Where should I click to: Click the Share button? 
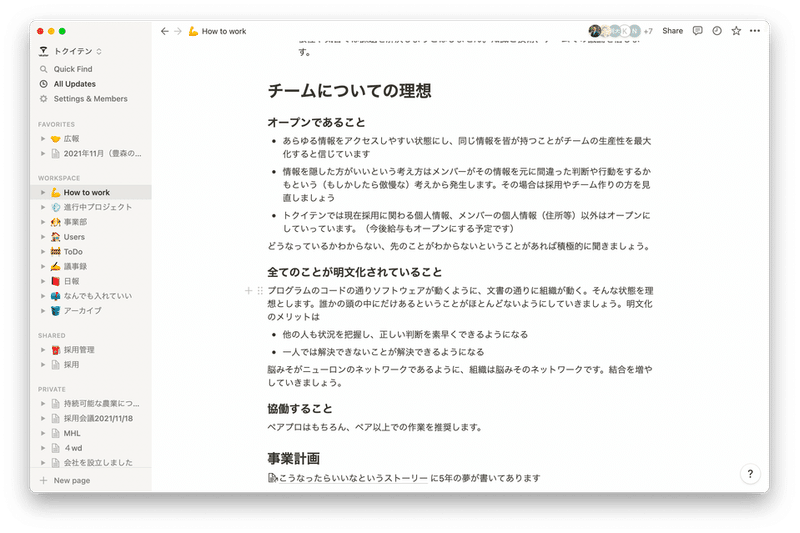coord(672,31)
